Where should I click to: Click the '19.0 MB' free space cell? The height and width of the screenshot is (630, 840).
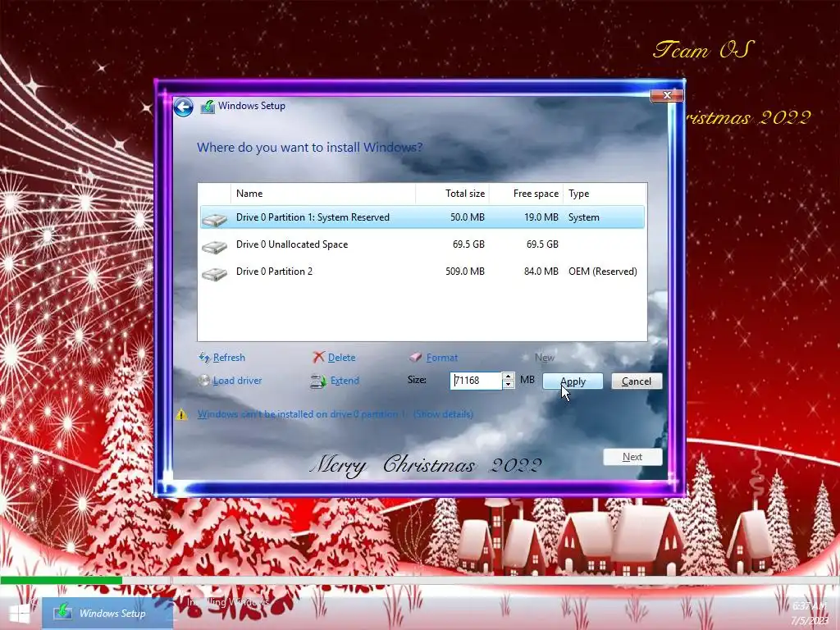[541, 217]
